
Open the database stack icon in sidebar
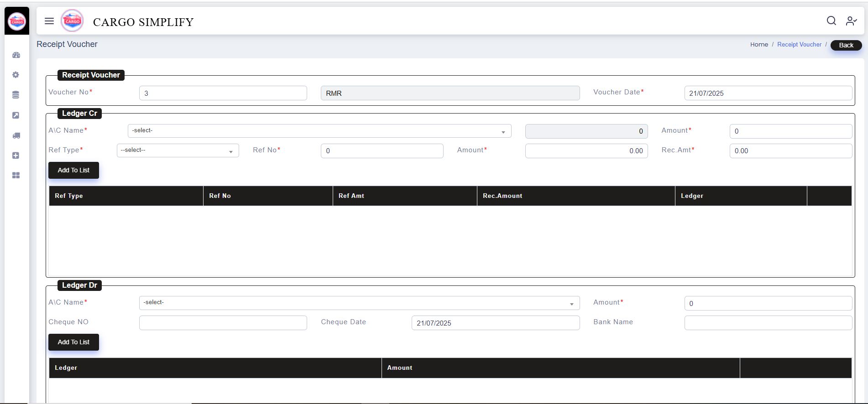[16, 95]
